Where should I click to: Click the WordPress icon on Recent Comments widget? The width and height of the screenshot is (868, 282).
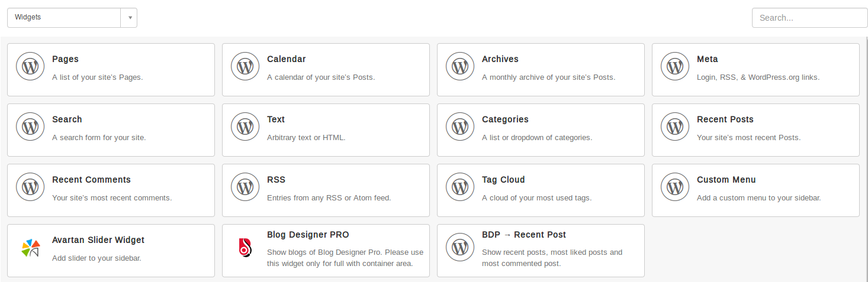[x=30, y=187]
